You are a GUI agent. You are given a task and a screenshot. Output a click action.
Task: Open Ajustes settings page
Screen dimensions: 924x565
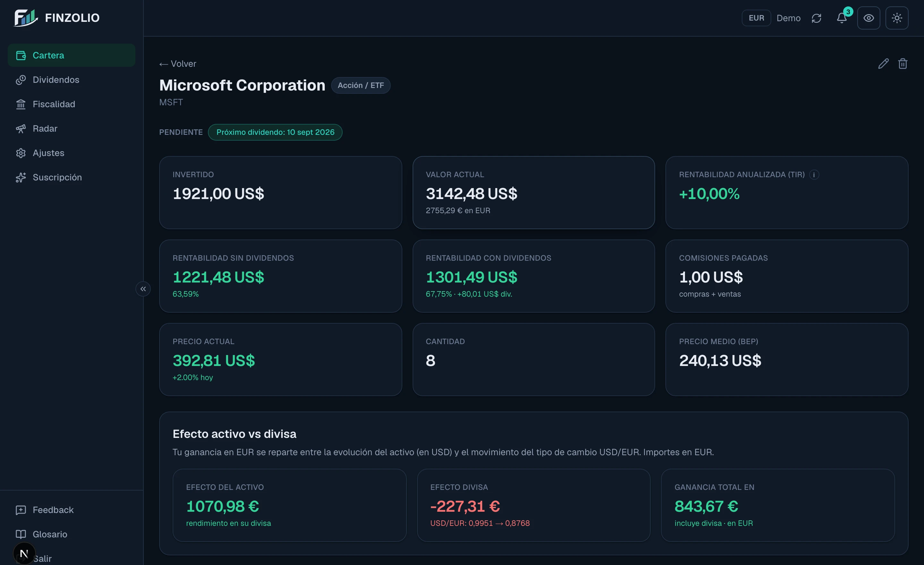click(x=71, y=153)
